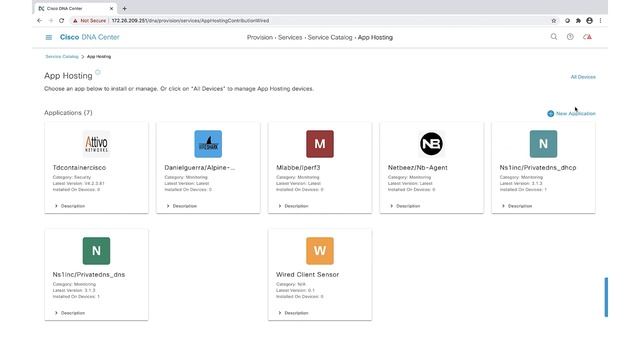The image size is (640, 360).
Task: Click the info icon beside App Hosting title
Action: point(98,72)
